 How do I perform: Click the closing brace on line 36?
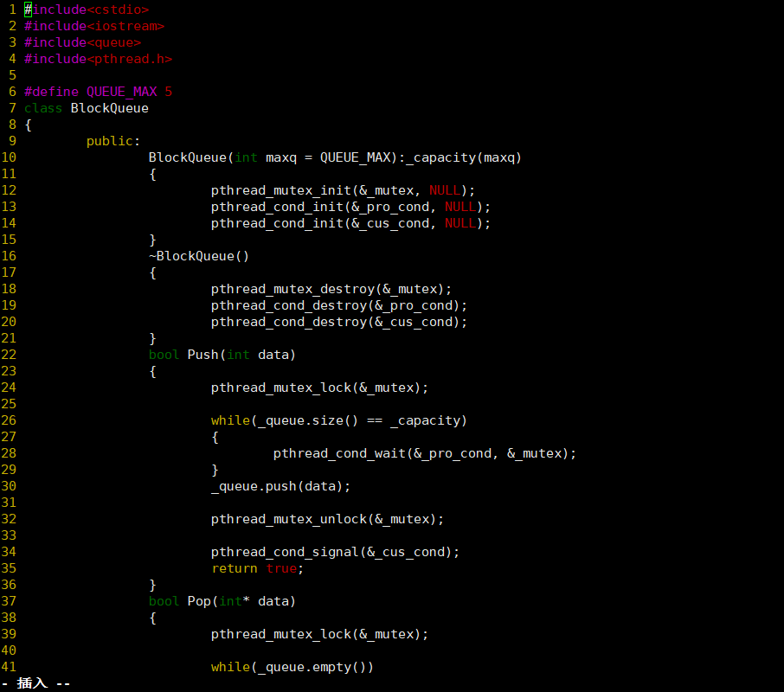(x=152, y=585)
